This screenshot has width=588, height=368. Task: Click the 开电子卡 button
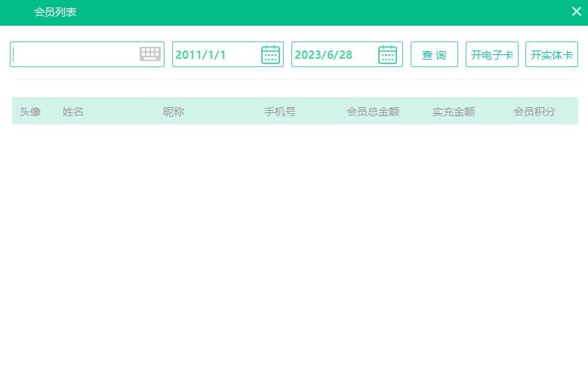point(491,55)
